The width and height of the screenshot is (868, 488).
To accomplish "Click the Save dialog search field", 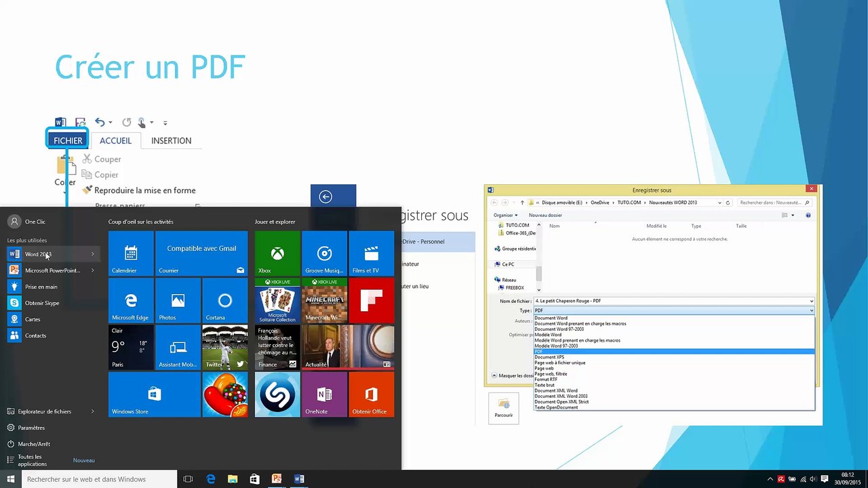I will pyautogui.click(x=775, y=203).
